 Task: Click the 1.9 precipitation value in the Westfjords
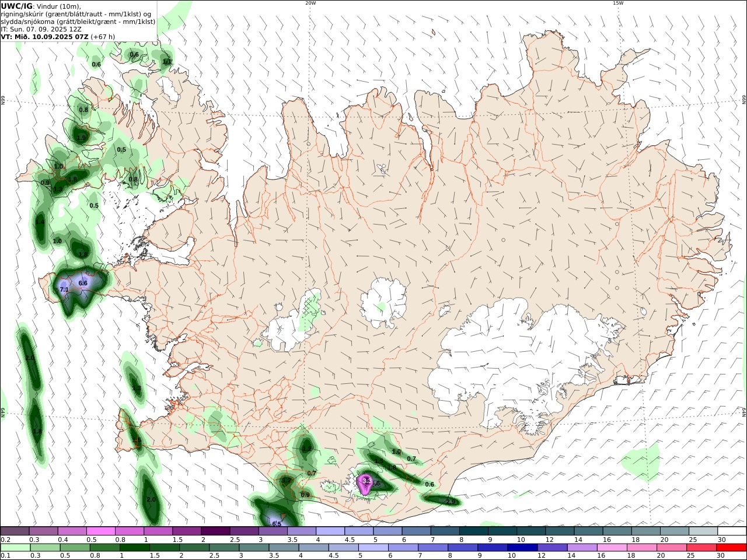coord(81,138)
